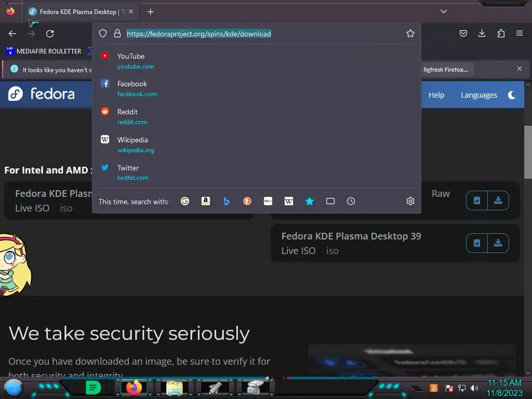
Task: Open search settings gear icon
Action: [x=410, y=201]
